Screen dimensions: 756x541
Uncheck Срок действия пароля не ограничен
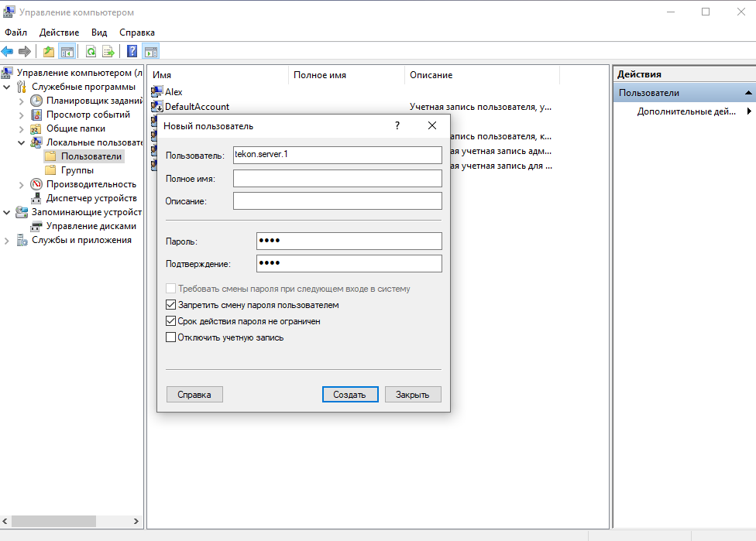171,321
